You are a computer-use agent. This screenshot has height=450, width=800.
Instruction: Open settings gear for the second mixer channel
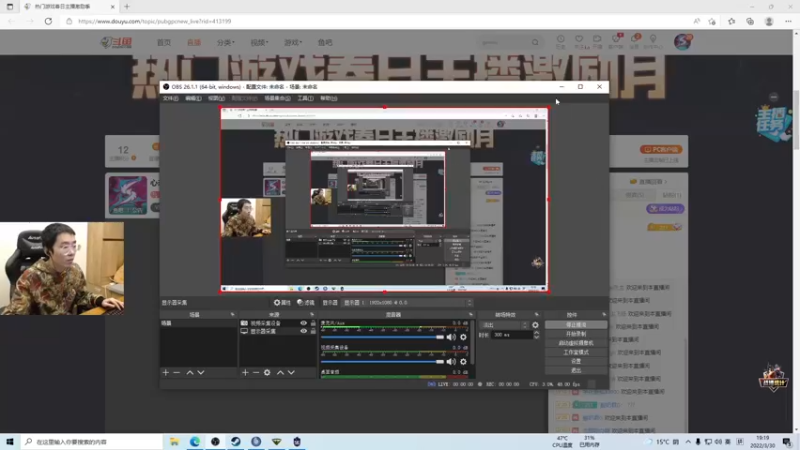point(463,362)
